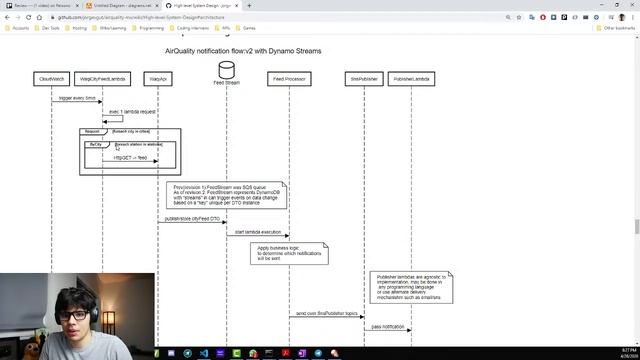Open the Coding Interviews bookmark folder
The width and height of the screenshot is (640, 360).
pyautogui.click(x=189, y=28)
